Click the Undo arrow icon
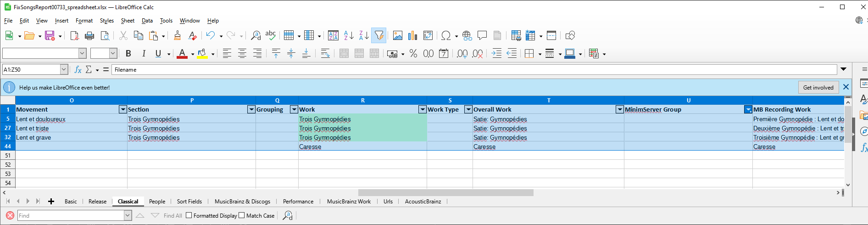 point(210,35)
